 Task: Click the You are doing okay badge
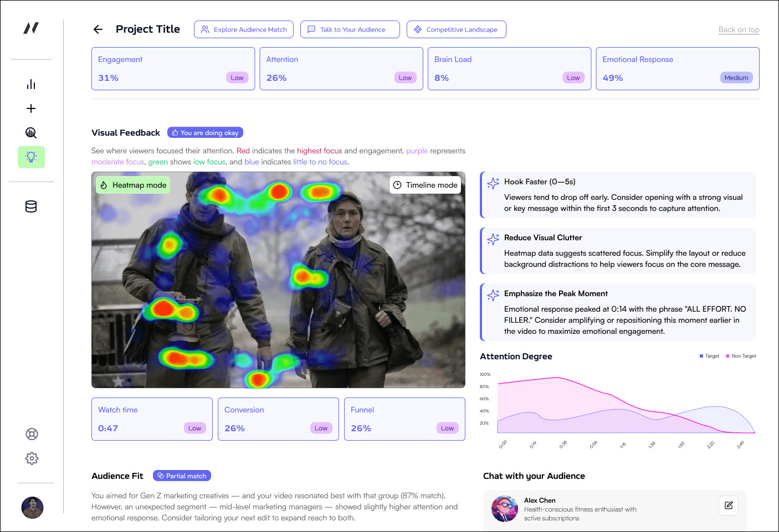(x=205, y=133)
